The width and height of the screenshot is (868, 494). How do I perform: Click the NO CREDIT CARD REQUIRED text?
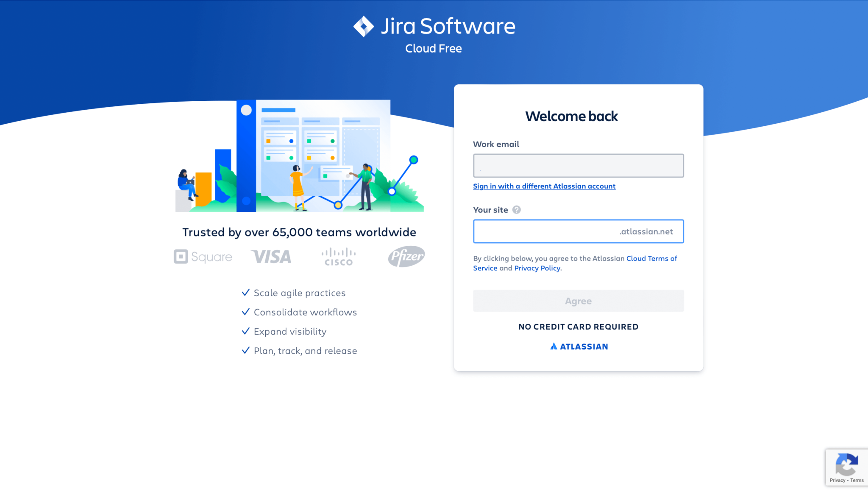point(579,327)
